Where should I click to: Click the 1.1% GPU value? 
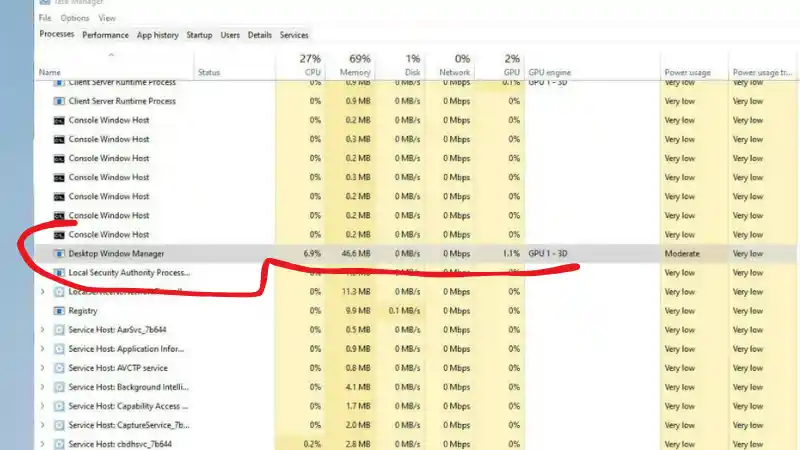pos(511,254)
